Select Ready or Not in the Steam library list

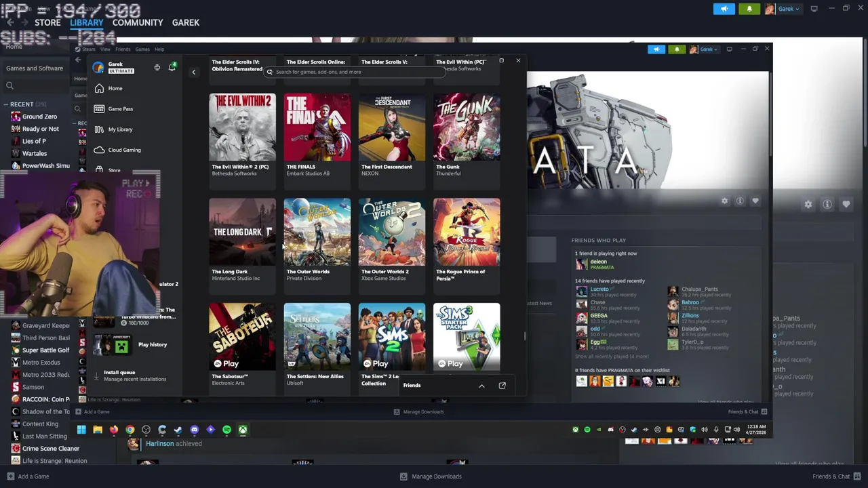click(40, 129)
